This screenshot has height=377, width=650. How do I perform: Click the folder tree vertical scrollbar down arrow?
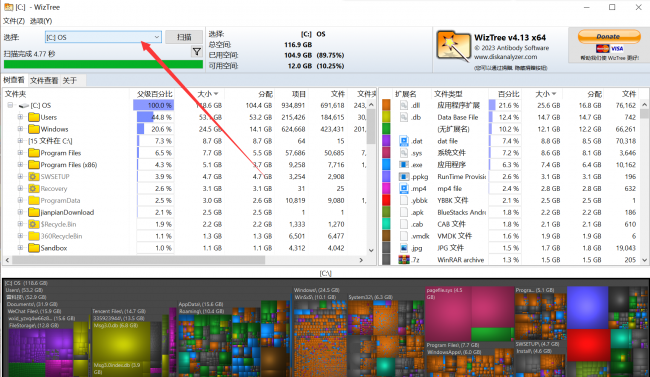click(371, 251)
